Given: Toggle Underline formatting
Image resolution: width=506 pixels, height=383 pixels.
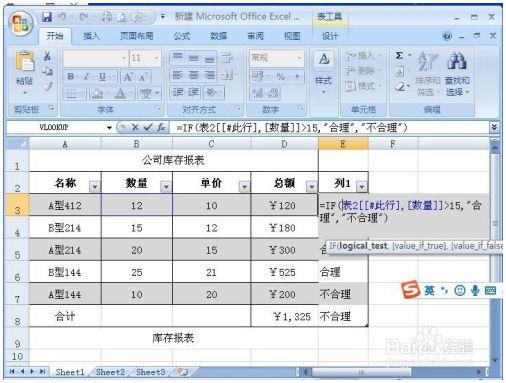Looking at the screenshot, I should 102,76.
